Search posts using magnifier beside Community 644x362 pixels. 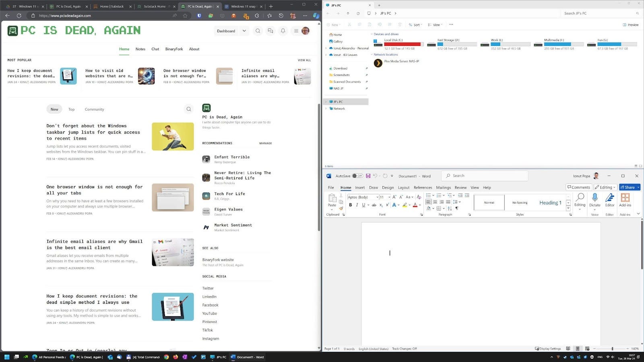(189, 109)
